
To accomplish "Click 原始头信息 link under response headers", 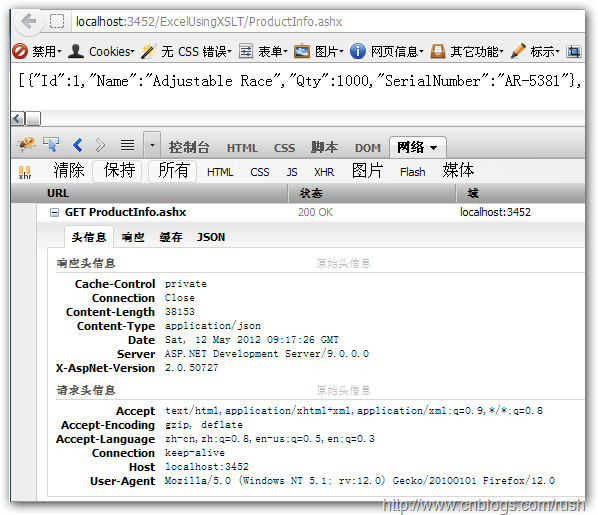I will pyautogui.click(x=343, y=263).
